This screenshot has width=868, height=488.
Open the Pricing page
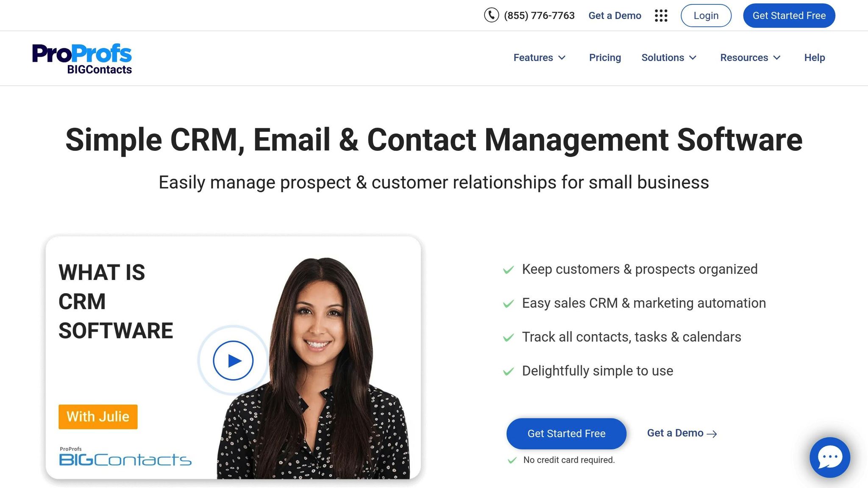[x=605, y=58]
